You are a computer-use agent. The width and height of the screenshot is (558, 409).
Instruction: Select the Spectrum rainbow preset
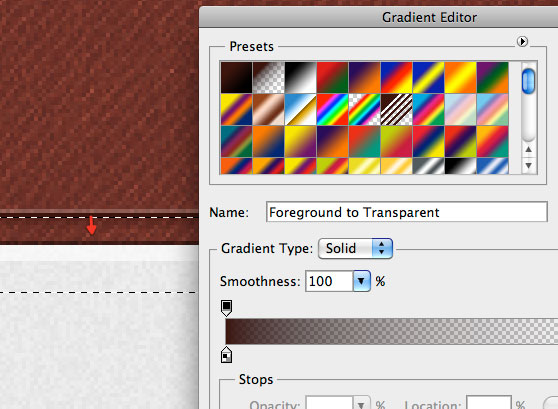[x=332, y=110]
